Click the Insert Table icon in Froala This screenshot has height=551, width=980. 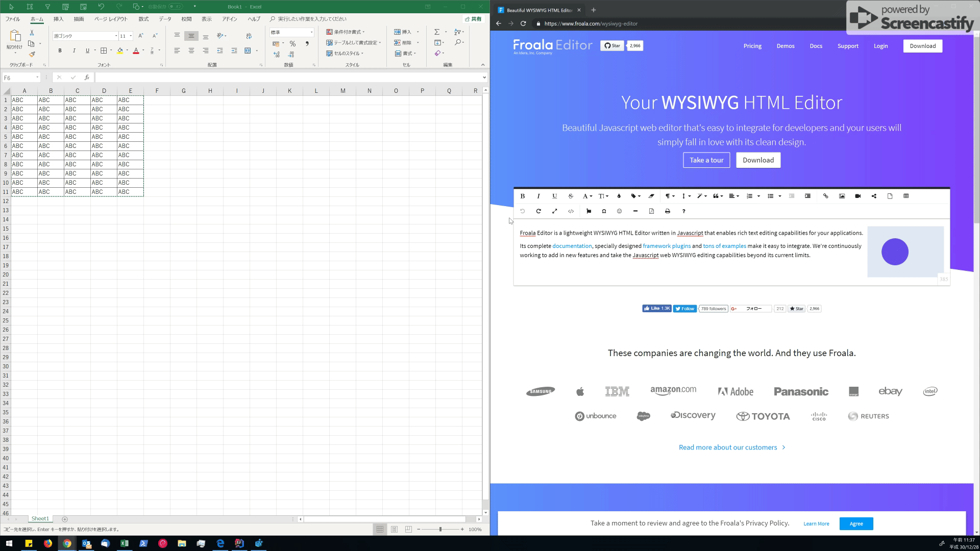906,196
